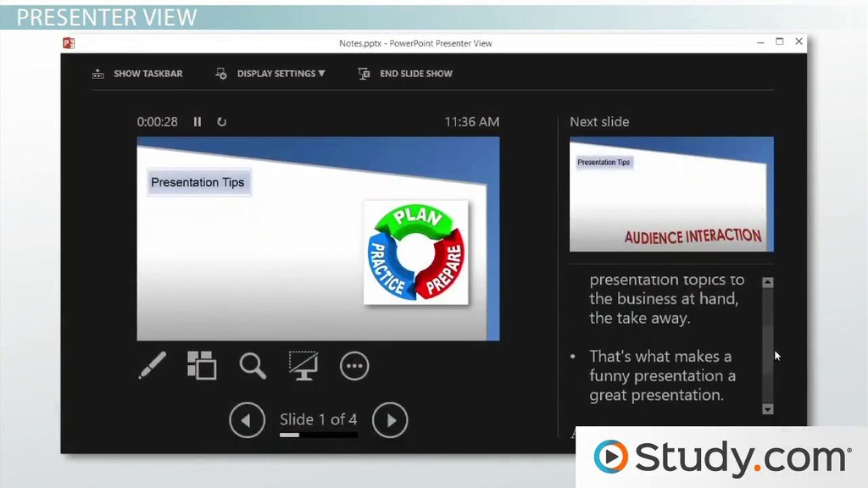Viewport: 868px width, 488px height.
Task: Click the PowerPoint app icon in title bar
Action: 69,43
